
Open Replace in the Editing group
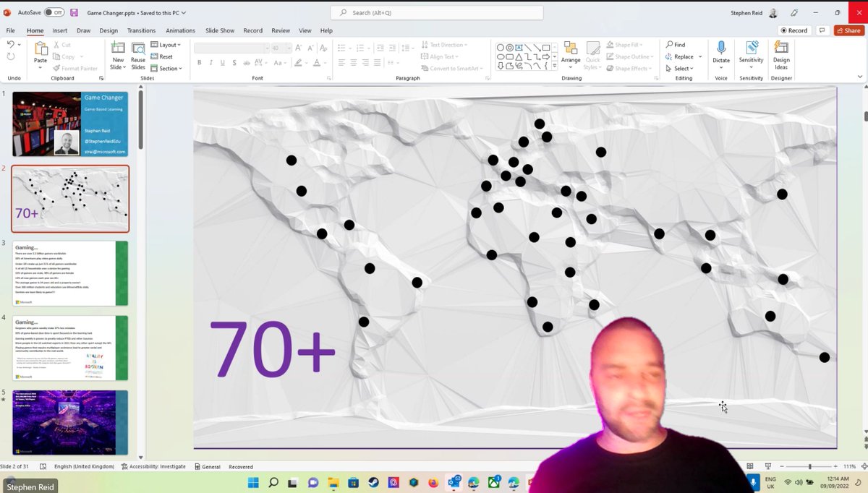pos(681,56)
